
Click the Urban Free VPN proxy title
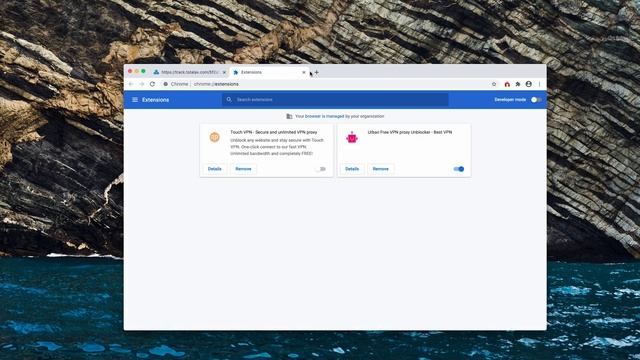tap(409, 132)
